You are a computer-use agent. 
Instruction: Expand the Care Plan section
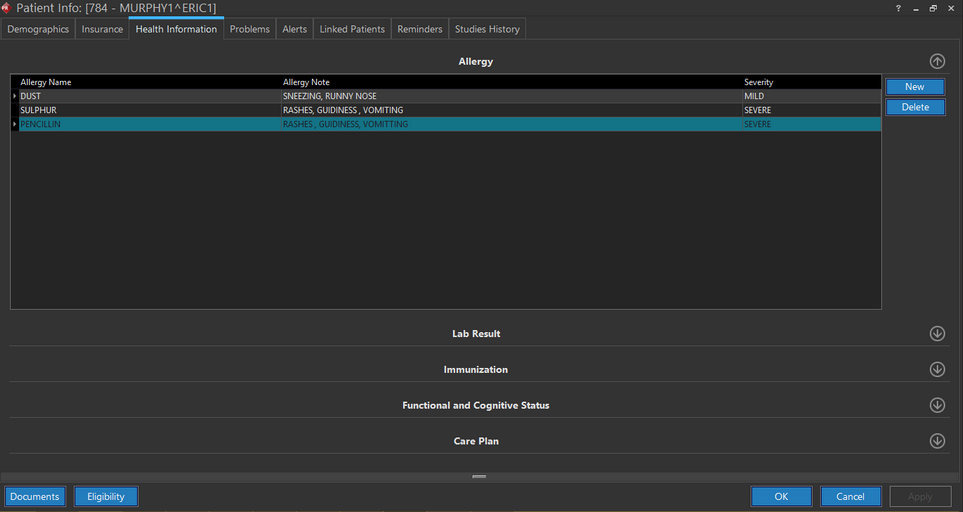tap(937, 441)
